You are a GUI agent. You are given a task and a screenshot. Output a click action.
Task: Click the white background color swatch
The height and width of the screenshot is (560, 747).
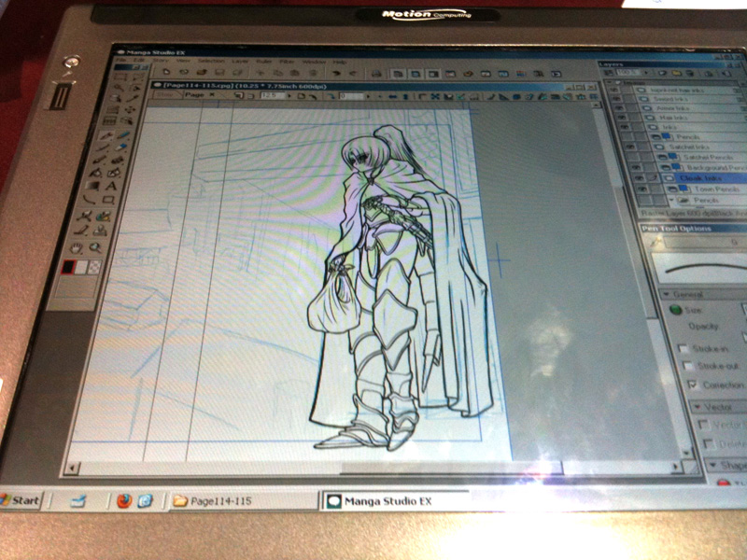pos(82,267)
